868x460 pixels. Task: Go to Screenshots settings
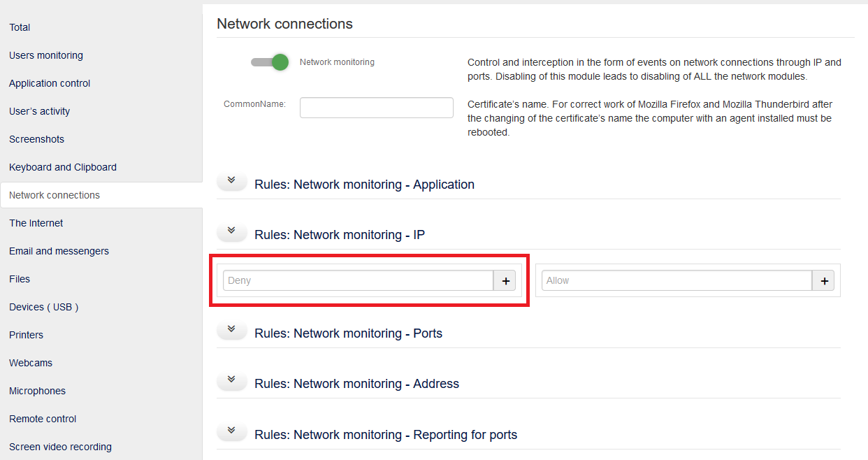(36, 139)
